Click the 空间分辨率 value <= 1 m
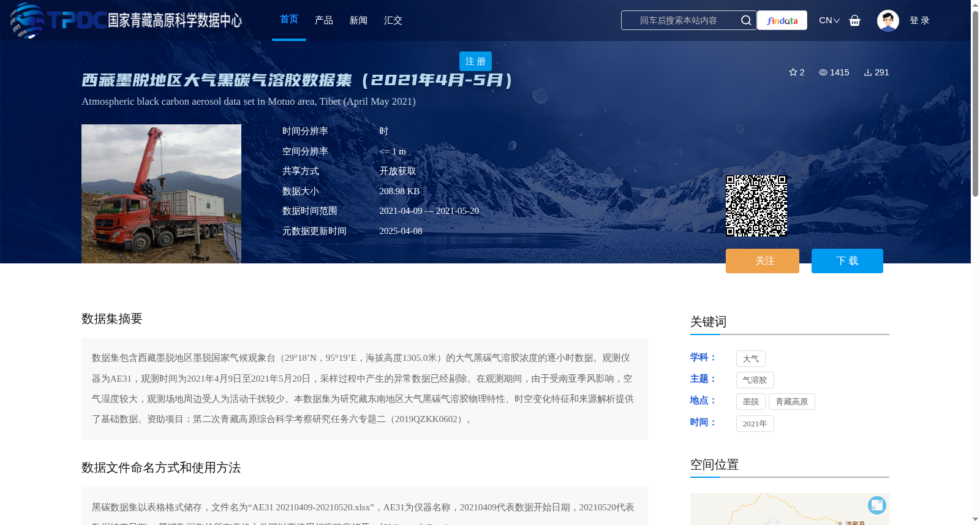Screen dimensions: 980x525 (x=393, y=151)
